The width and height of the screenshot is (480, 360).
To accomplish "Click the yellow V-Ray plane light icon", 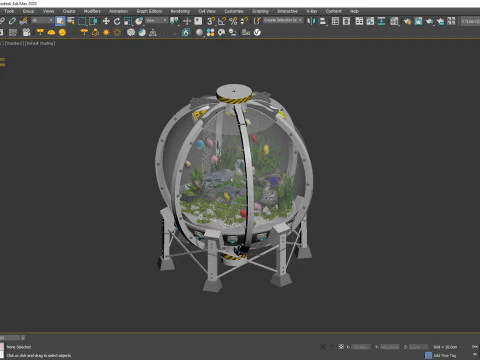I will [x=40, y=32].
